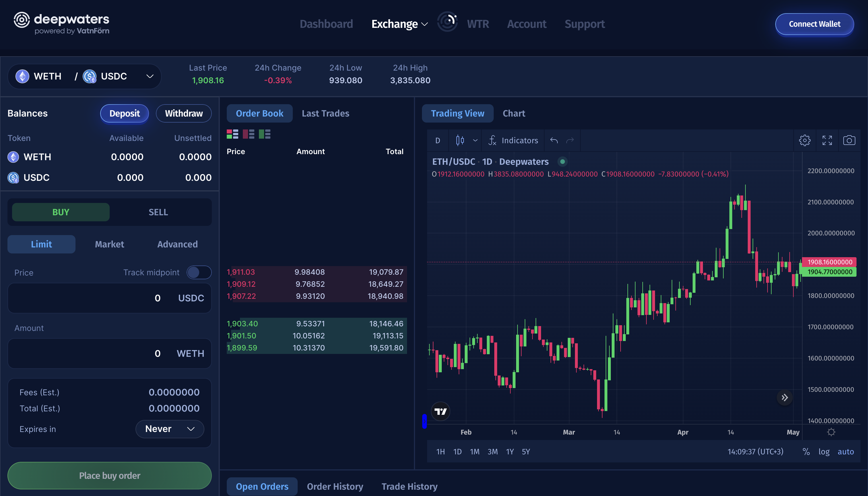Redo the chart action
This screenshot has width=868, height=496.
[x=570, y=140]
